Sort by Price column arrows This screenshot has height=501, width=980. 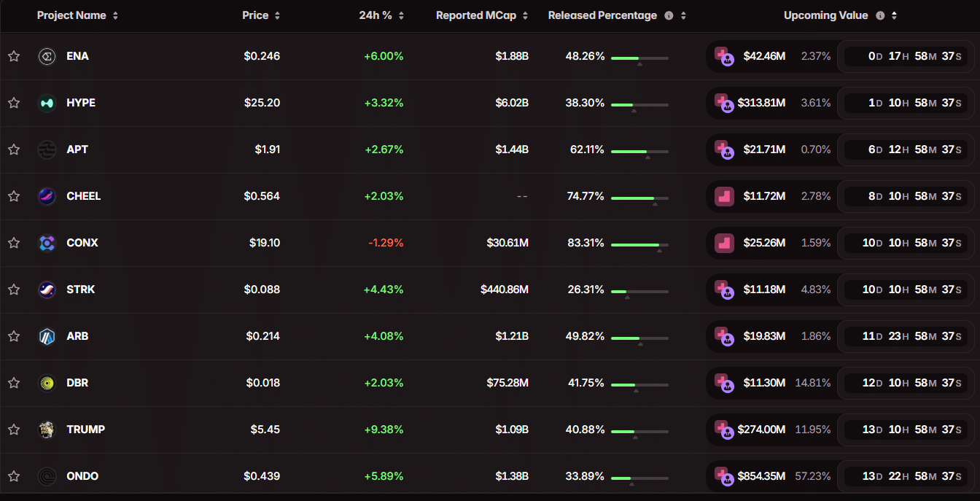pos(277,15)
